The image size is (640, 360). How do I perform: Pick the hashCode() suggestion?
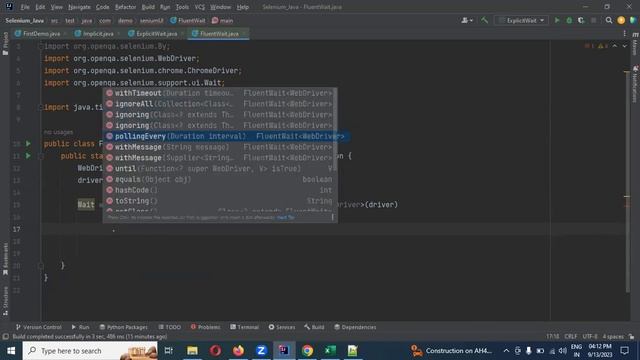point(220,190)
